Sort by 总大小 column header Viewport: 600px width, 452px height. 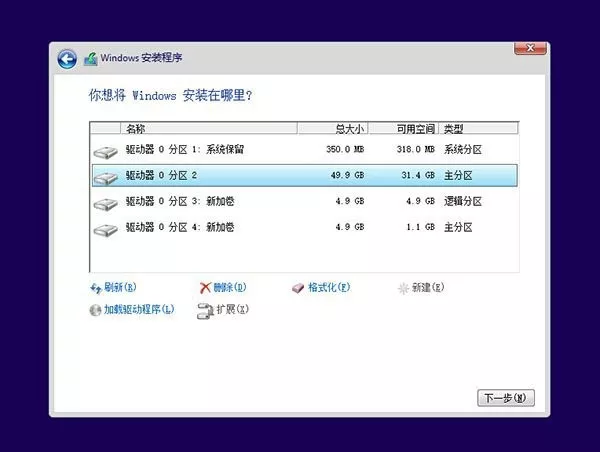tap(333, 129)
